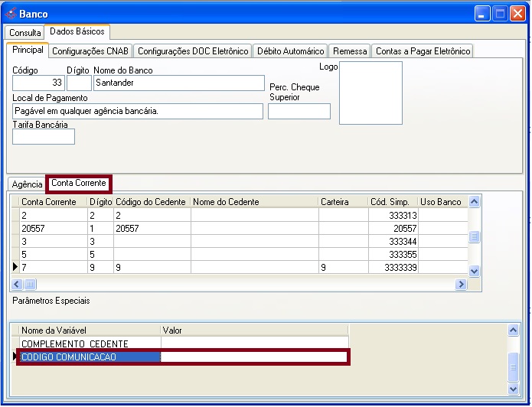This screenshot has height=407, width=532.
Task: Click the Logo image box
Action: (x=370, y=92)
